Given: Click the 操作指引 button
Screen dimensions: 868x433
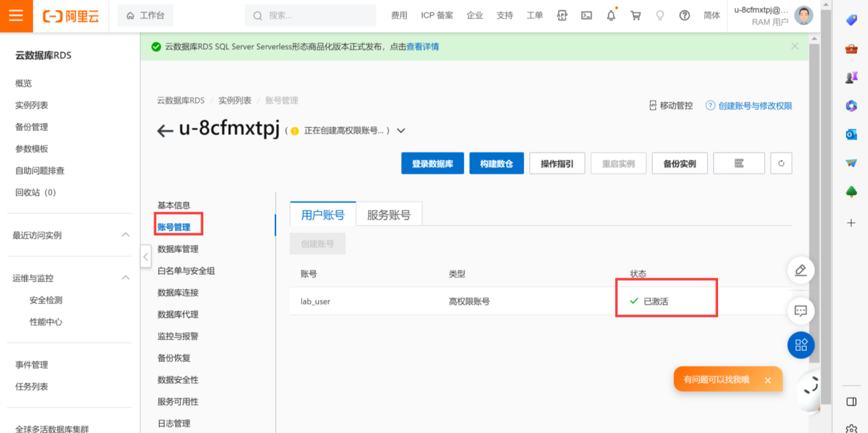Looking at the screenshot, I should click(x=557, y=163).
